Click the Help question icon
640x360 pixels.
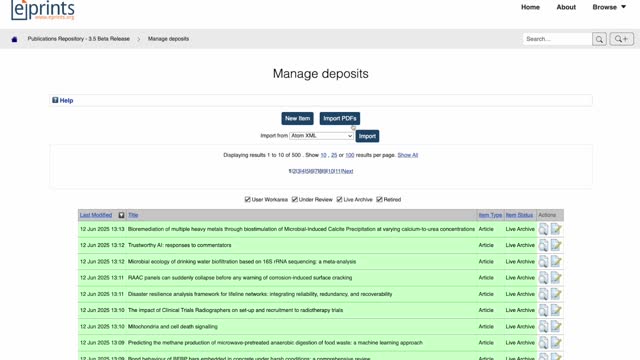pos(55,100)
